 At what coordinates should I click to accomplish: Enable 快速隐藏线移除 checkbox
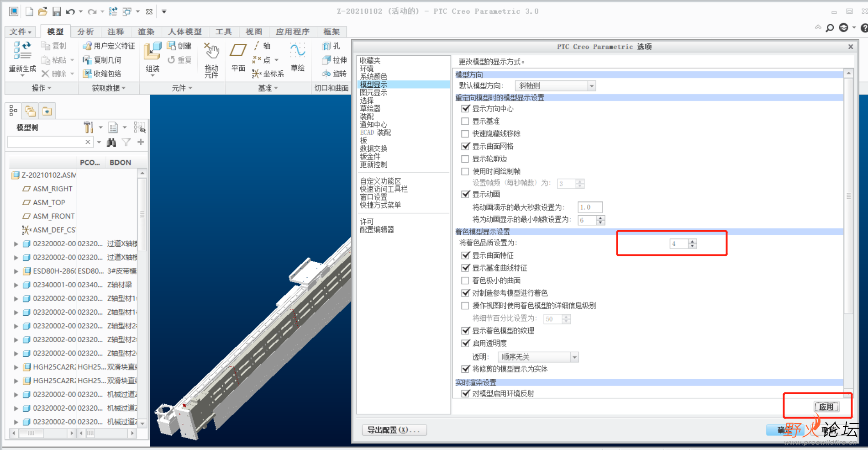(x=465, y=134)
